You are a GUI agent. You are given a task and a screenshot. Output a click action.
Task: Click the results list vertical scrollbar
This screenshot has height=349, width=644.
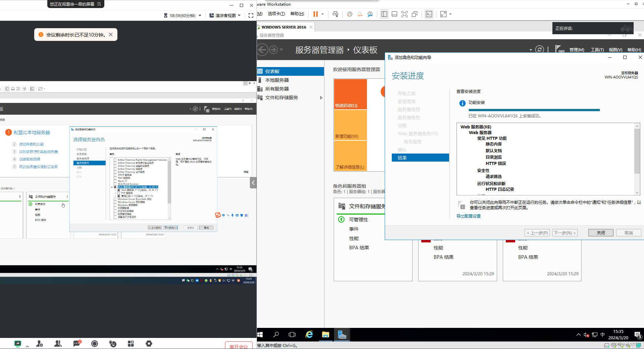click(x=637, y=151)
